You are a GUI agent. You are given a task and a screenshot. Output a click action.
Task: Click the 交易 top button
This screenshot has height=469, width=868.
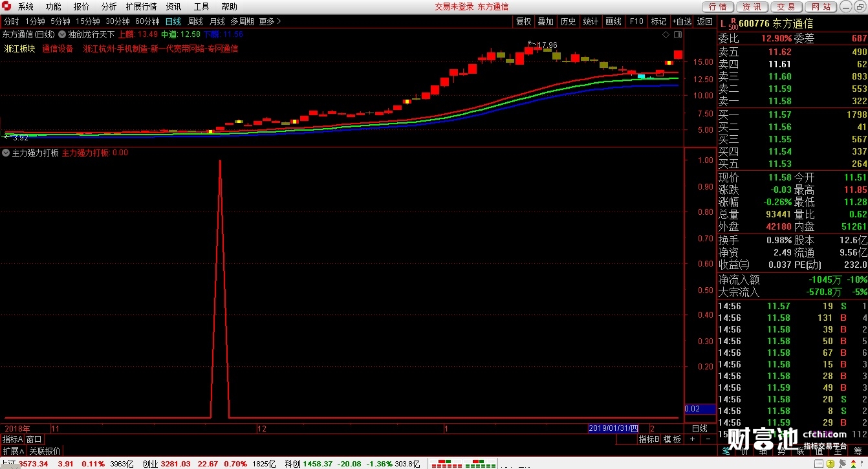787,6
